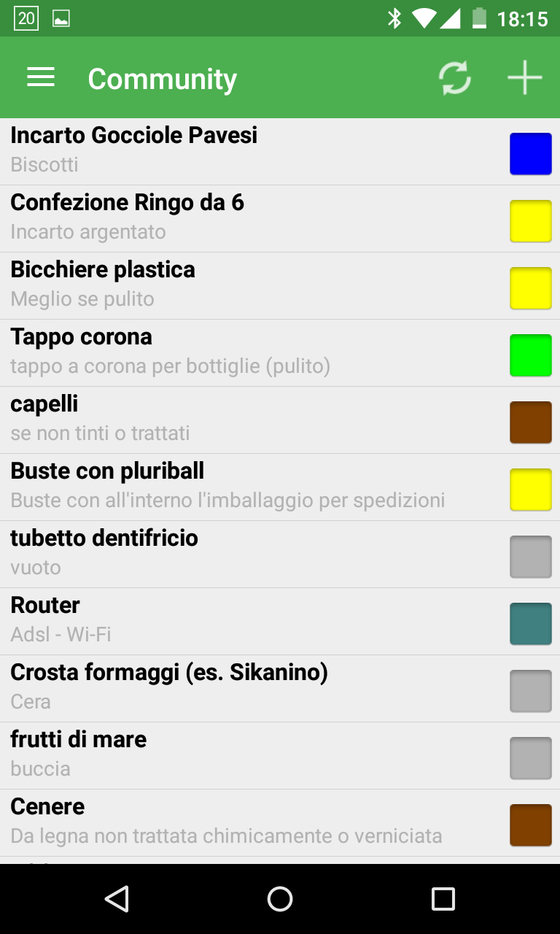Click teal swatch beside Router

(530, 624)
